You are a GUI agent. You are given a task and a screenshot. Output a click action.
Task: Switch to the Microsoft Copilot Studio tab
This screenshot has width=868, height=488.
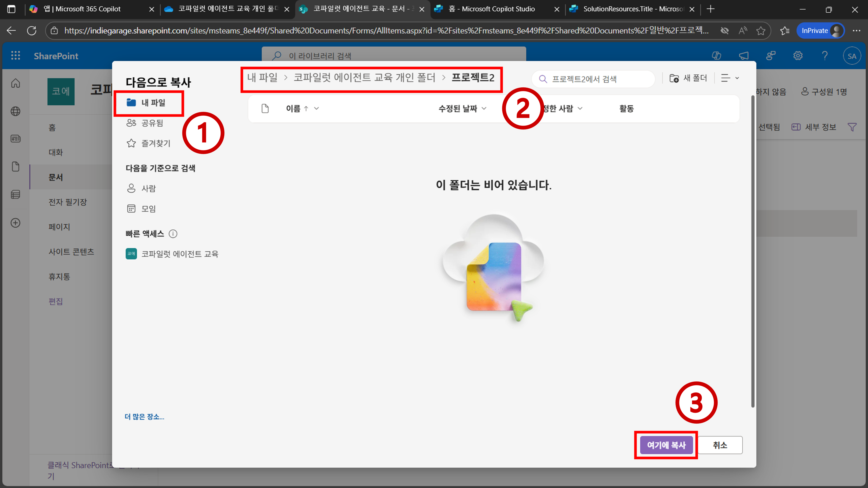[492, 9]
